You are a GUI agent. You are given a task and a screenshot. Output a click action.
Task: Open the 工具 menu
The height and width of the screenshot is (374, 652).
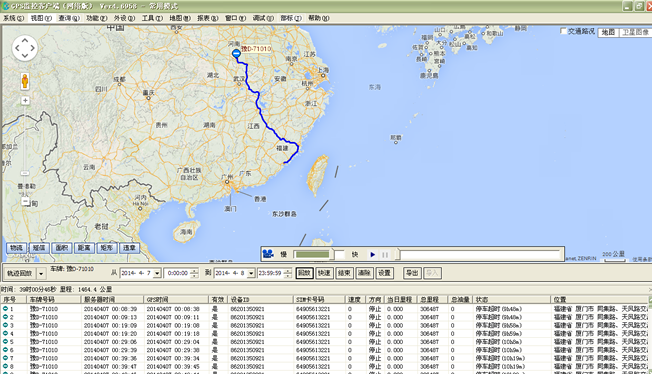[x=152, y=18]
